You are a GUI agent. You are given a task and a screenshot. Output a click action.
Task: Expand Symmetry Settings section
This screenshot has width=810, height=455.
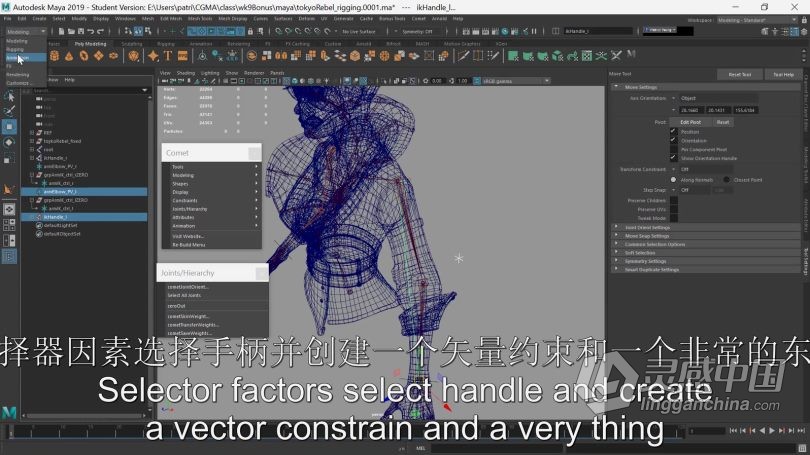tap(705, 261)
